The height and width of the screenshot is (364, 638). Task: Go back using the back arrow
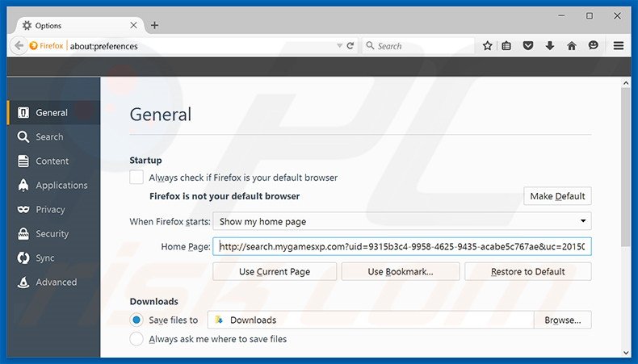click(x=19, y=45)
